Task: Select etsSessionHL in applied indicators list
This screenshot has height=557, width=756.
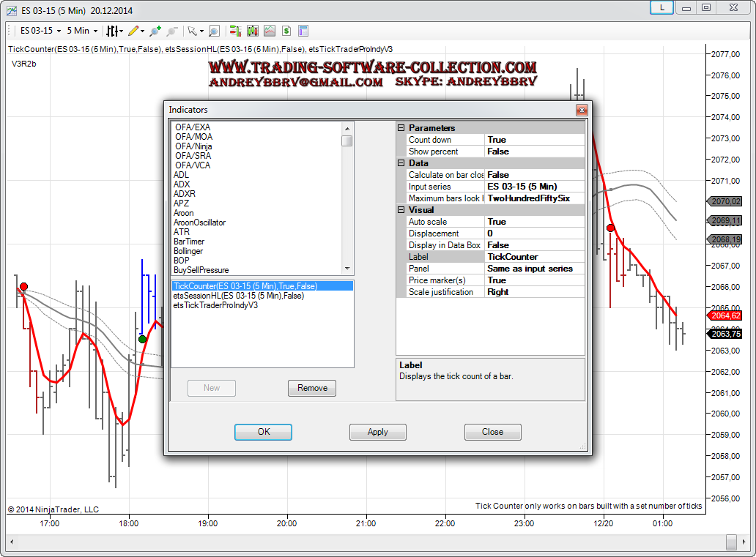Action: [239, 296]
